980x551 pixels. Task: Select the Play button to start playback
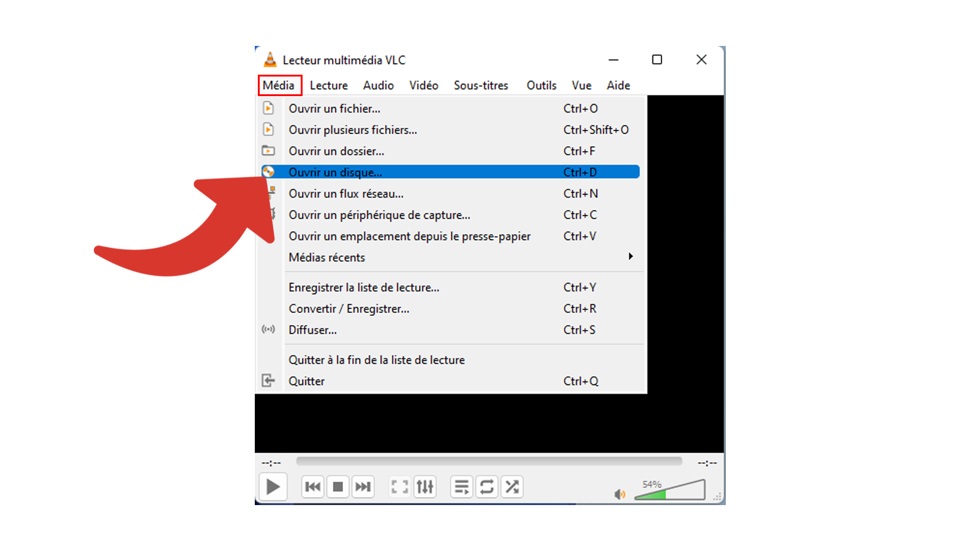point(273,487)
